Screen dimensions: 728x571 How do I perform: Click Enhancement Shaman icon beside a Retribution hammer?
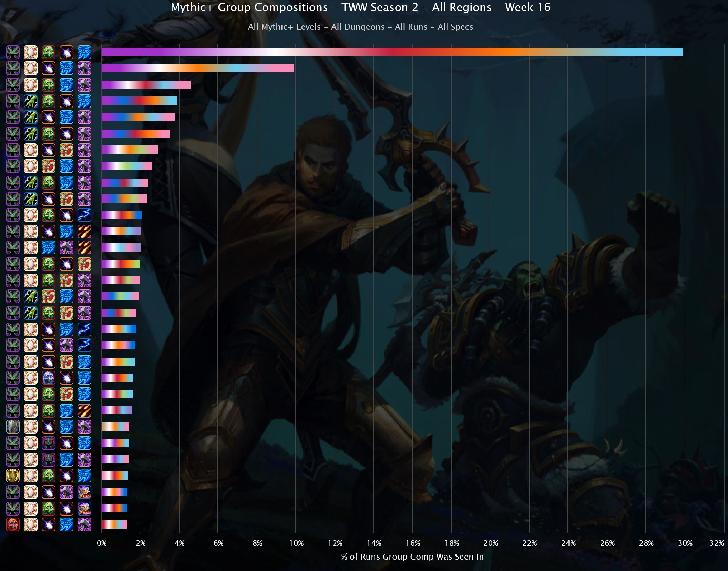click(84, 492)
